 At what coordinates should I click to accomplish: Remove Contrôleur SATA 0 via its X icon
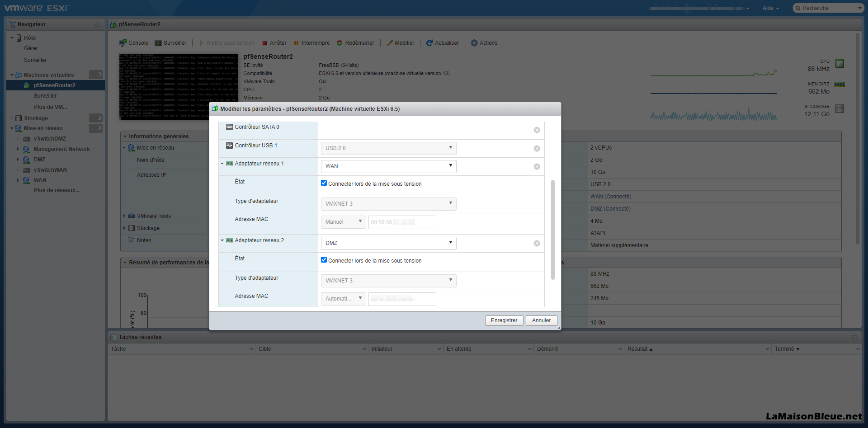(537, 130)
